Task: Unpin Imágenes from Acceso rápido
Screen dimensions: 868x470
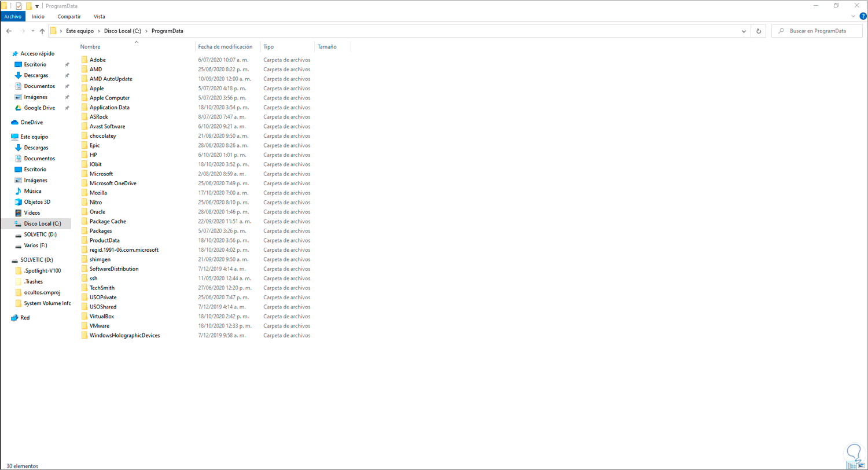Action: tap(67, 97)
